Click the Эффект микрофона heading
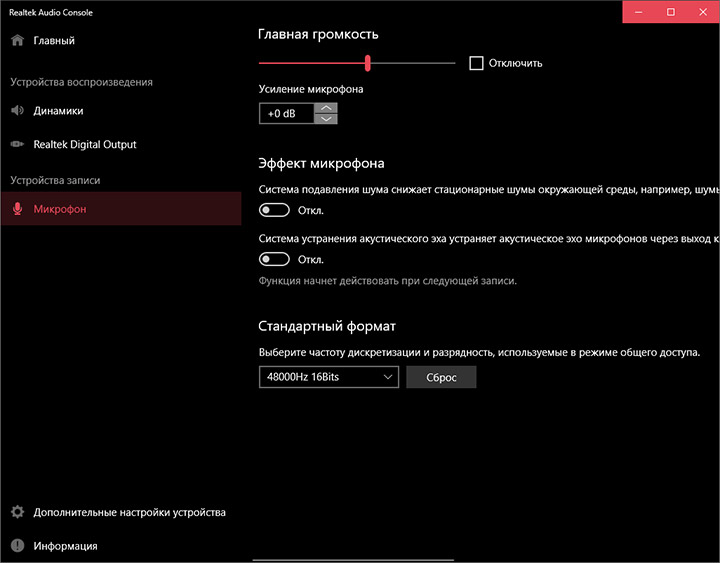This screenshot has height=563, width=720. click(x=321, y=163)
